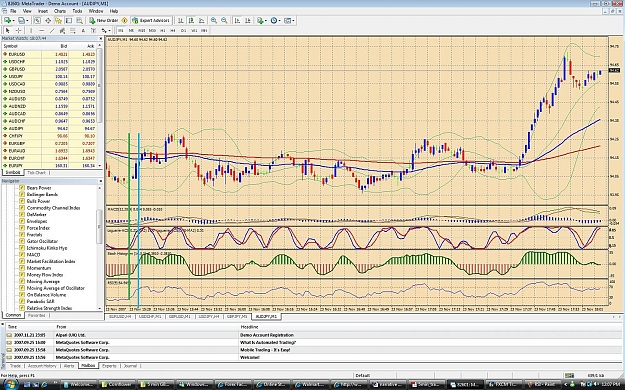Select Relative Strength Index in Navigator
Image resolution: width=625 pixels, height=390 pixels.
(x=49, y=308)
